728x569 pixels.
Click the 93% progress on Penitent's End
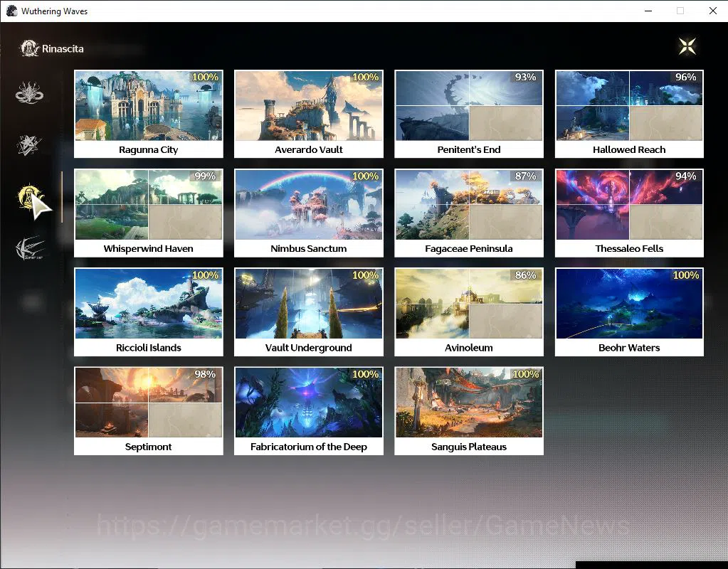click(525, 77)
